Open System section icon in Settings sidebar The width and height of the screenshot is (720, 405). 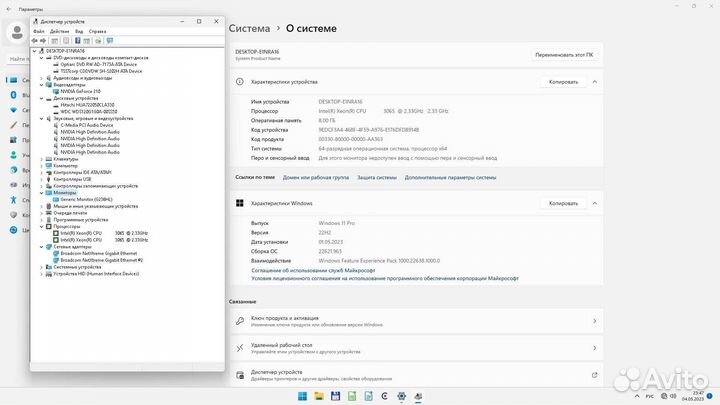point(14,80)
